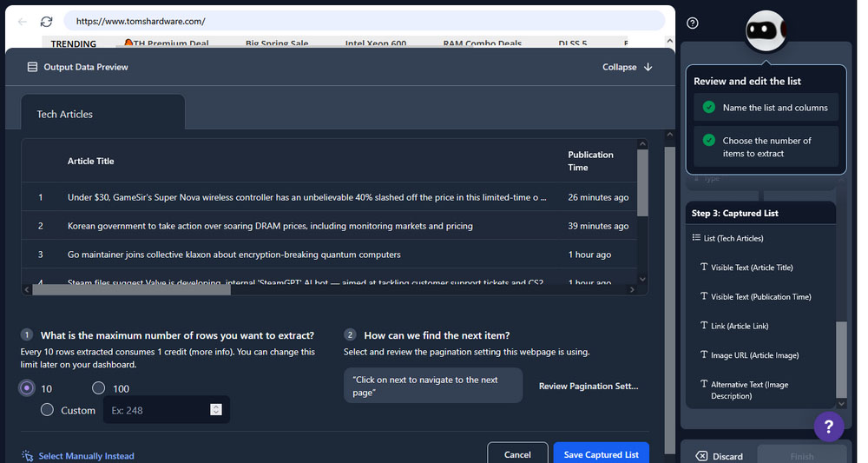Click the Article Title column header
Image resolution: width=868 pixels, height=463 pixels.
(x=91, y=162)
